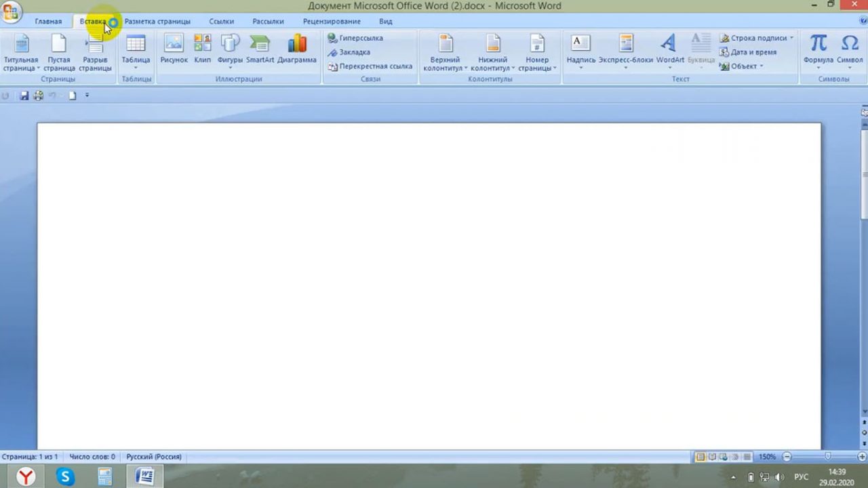The width and height of the screenshot is (868, 488).
Task: Click the Число слов: 0 word count
Action: coord(92,457)
